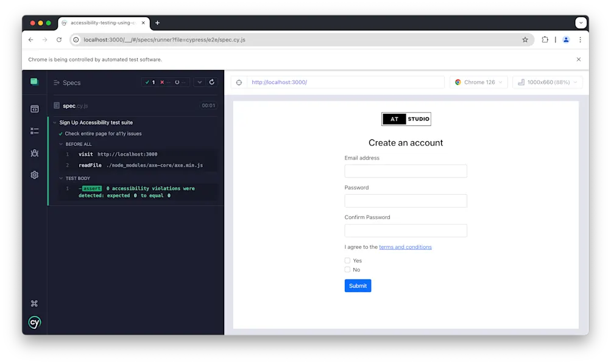Check the No checkbox on the form
Viewport: 611px width, 364px height.
click(x=347, y=270)
